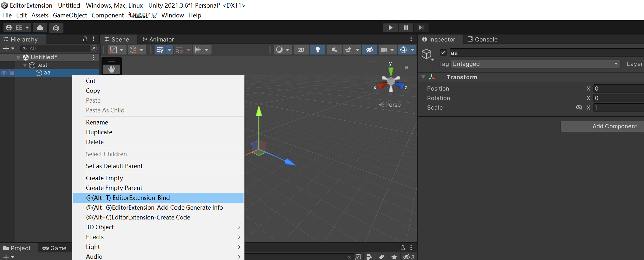Viewport: 644px width, 260px height.
Task: Choose EditorExtension-Bind from context menu
Action: [x=158, y=198]
